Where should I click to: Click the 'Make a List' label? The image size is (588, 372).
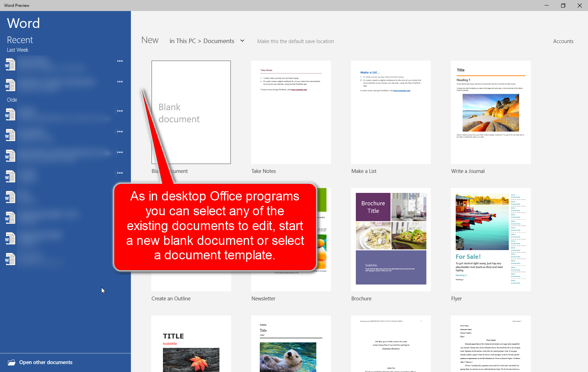pyautogui.click(x=364, y=171)
